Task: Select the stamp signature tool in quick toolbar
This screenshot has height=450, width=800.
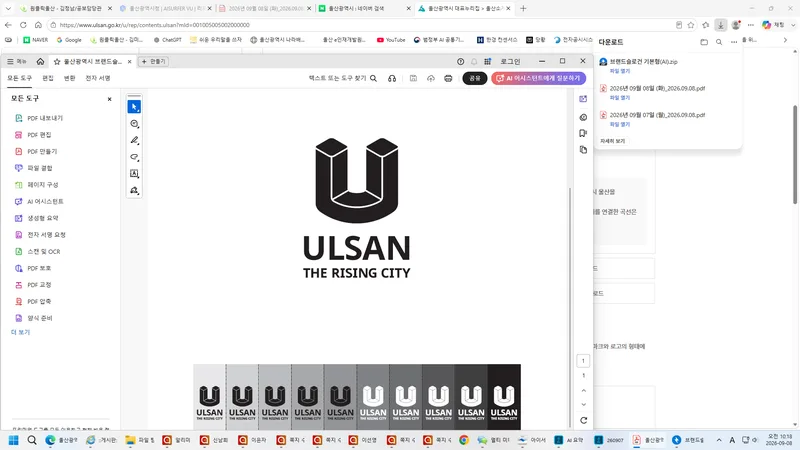Action: click(x=134, y=190)
